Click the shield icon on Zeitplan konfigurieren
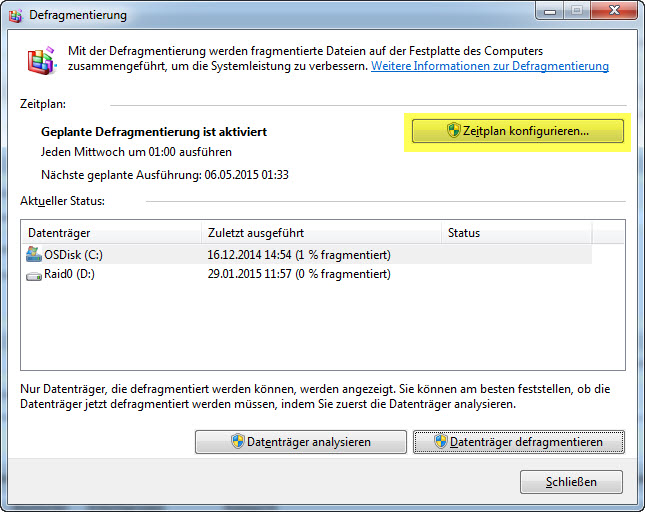 tap(453, 131)
